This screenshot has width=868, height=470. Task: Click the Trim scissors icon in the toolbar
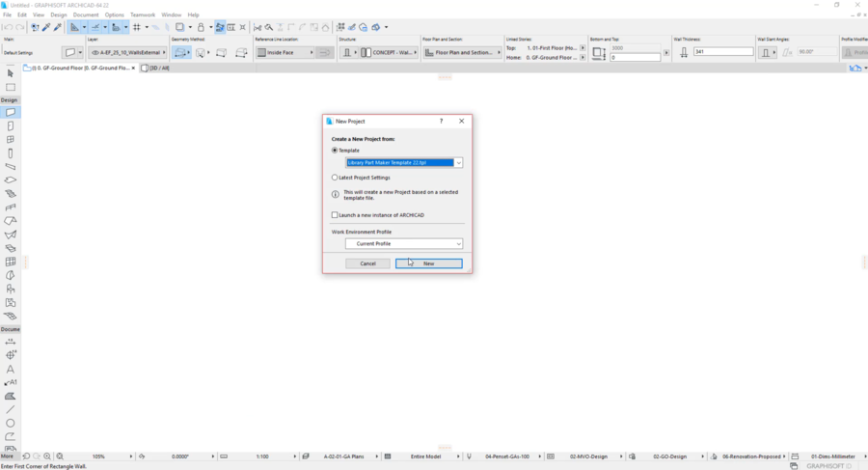pos(258,27)
